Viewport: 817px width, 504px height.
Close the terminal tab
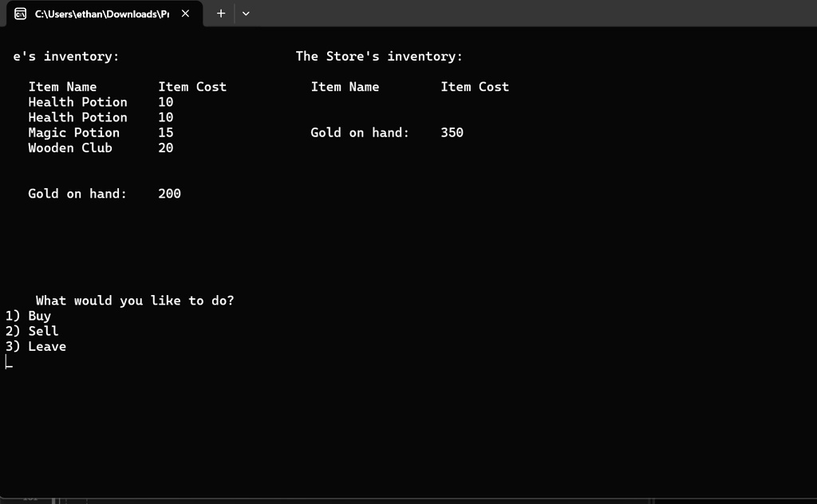coord(185,14)
